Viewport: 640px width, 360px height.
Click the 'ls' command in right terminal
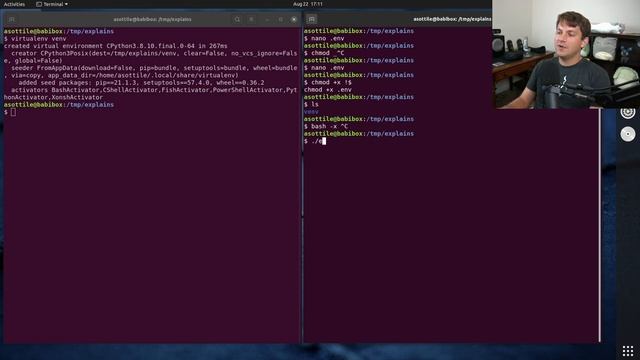(311, 104)
